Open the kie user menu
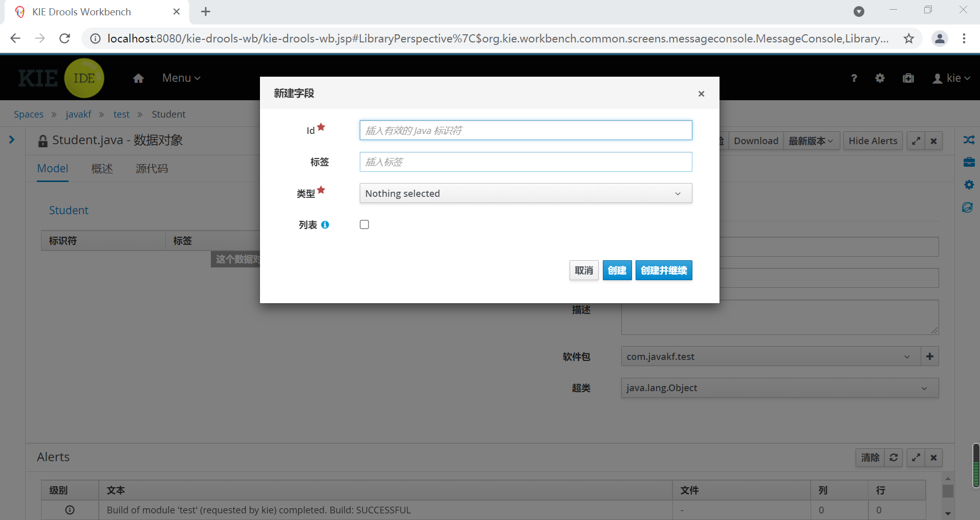The width and height of the screenshot is (980, 520). pyautogui.click(x=951, y=78)
